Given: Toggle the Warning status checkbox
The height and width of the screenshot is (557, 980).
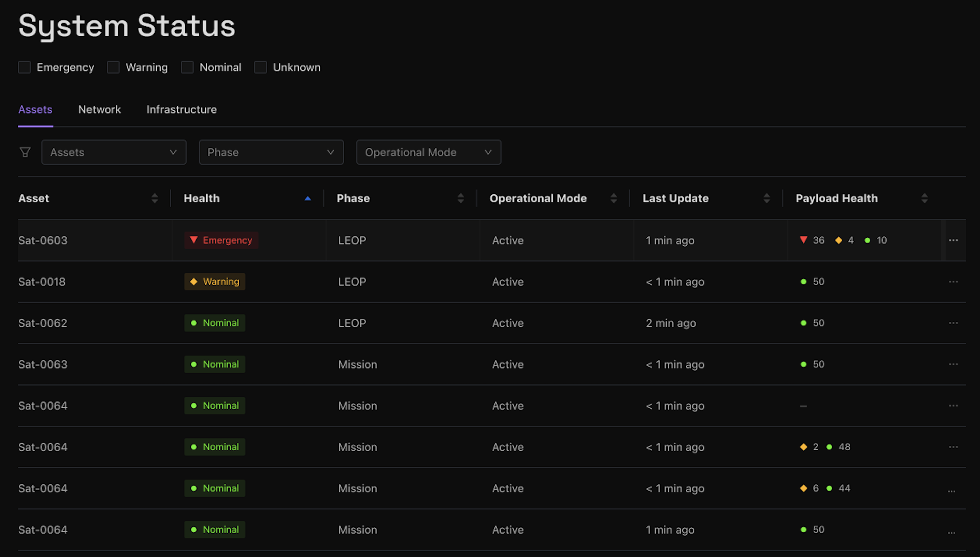Looking at the screenshot, I should (113, 67).
